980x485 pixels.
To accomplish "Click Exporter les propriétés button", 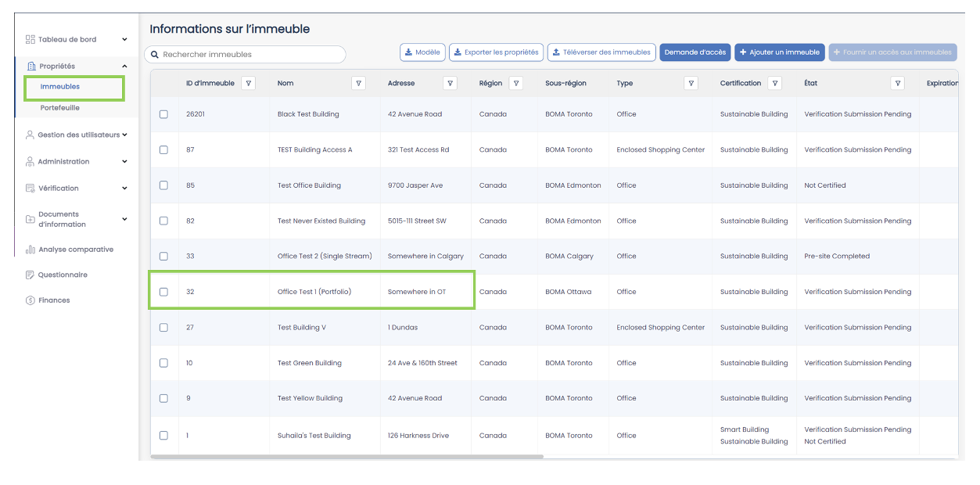I will (496, 52).
